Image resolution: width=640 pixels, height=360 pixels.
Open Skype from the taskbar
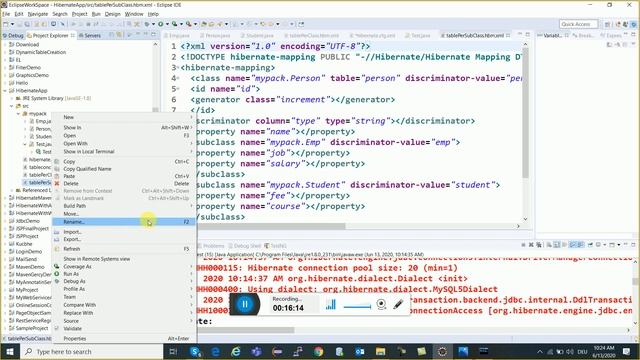tap(195, 351)
